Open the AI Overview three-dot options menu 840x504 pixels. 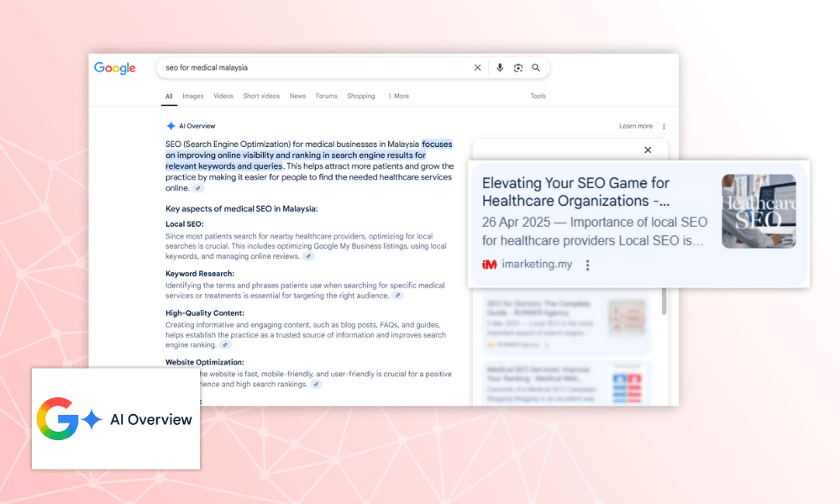(x=664, y=127)
